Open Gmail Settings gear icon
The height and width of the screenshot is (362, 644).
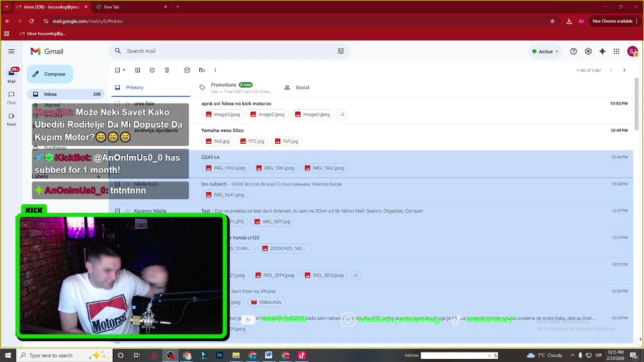point(588,51)
